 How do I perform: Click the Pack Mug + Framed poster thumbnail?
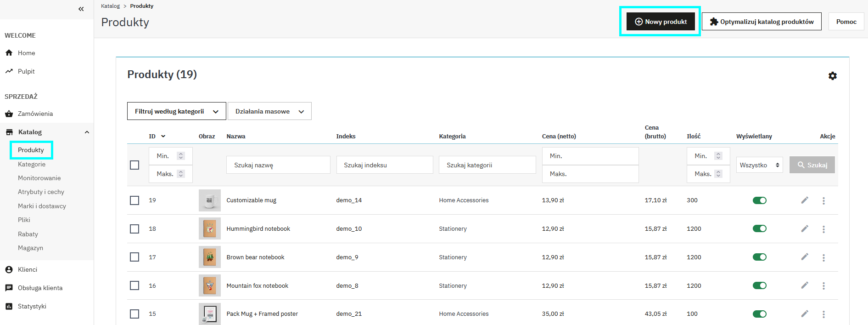209,314
